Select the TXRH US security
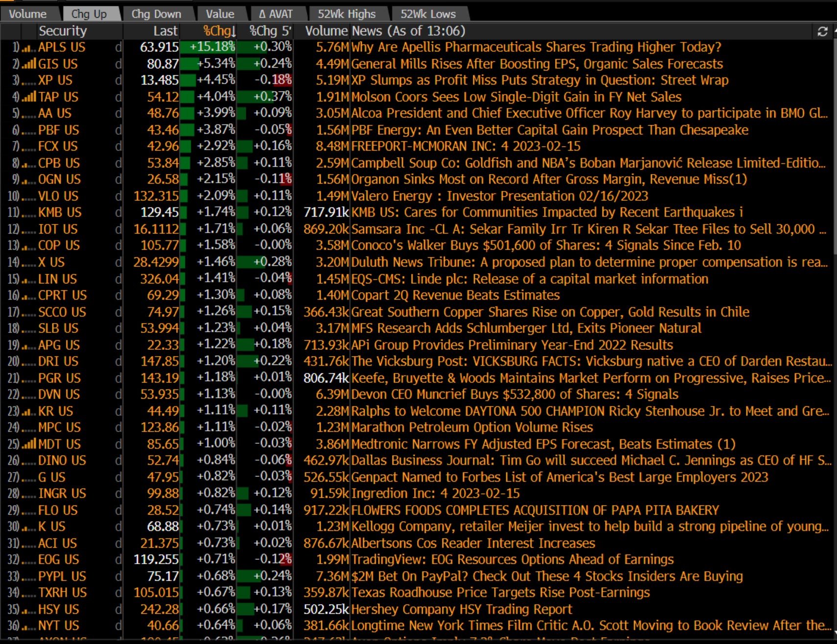 pos(63,593)
